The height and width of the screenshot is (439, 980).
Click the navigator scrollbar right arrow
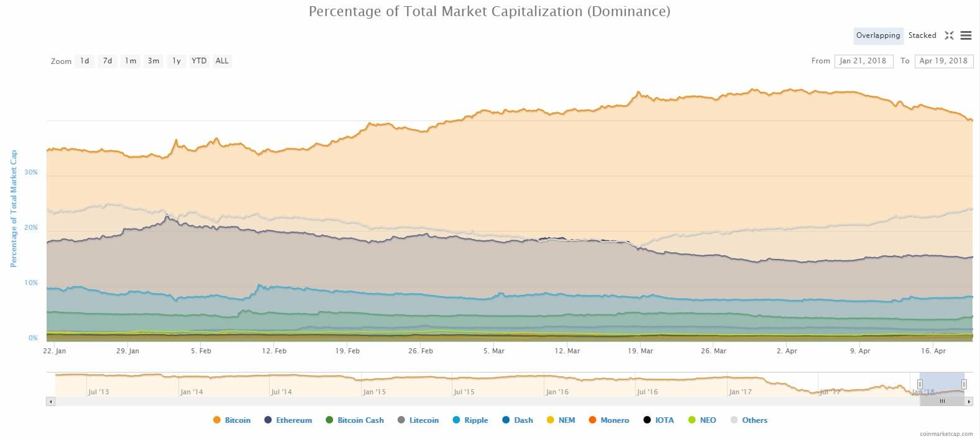click(968, 402)
